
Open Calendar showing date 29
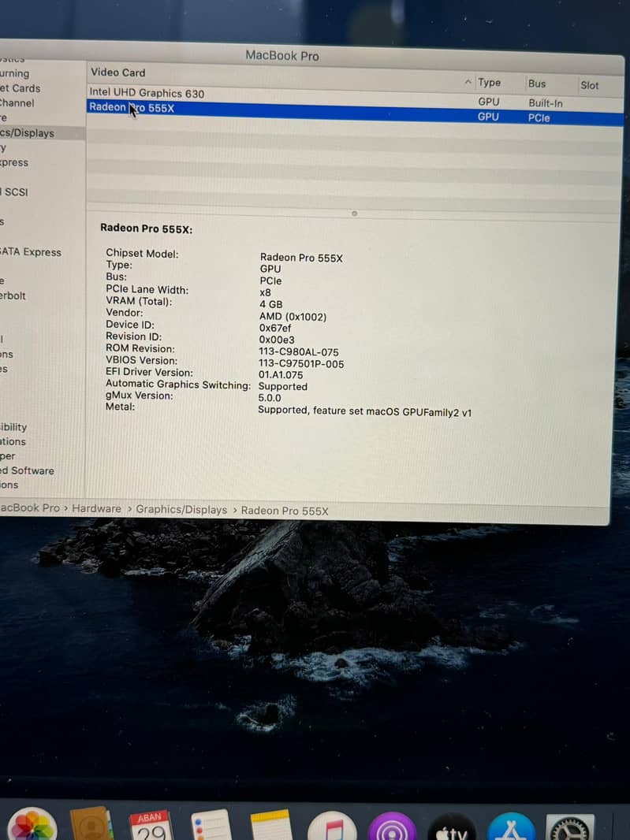(x=150, y=826)
